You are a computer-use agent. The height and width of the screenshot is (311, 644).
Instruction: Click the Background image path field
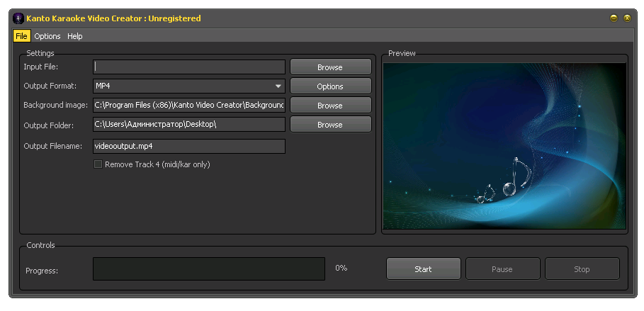(189, 105)
